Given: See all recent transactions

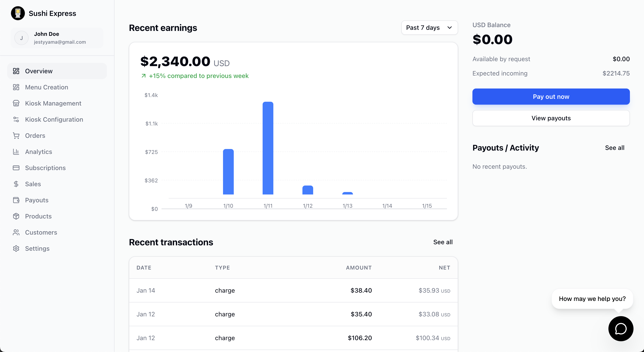Looking at the screenshot, I should [x=442, y=242].
